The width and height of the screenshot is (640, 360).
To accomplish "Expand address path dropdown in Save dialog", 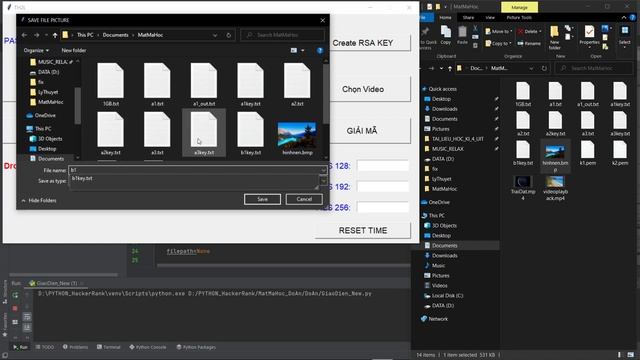I will (x=215, y=35).
